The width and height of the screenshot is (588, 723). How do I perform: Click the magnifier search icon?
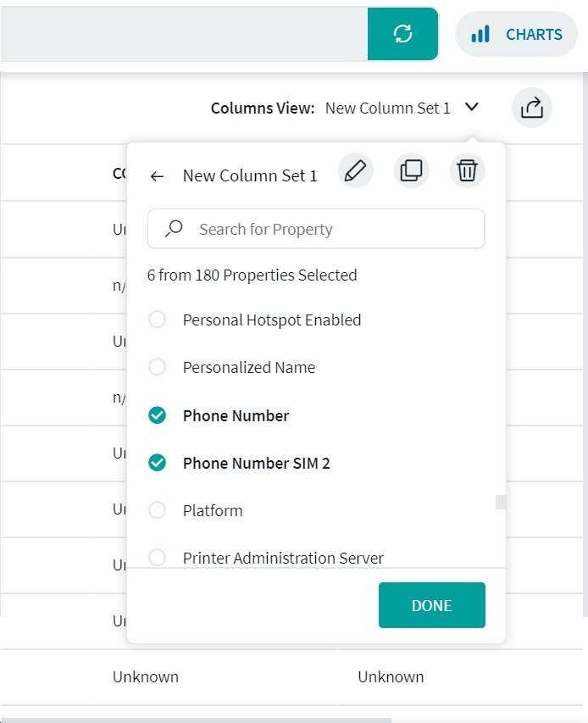coord(175,229)
